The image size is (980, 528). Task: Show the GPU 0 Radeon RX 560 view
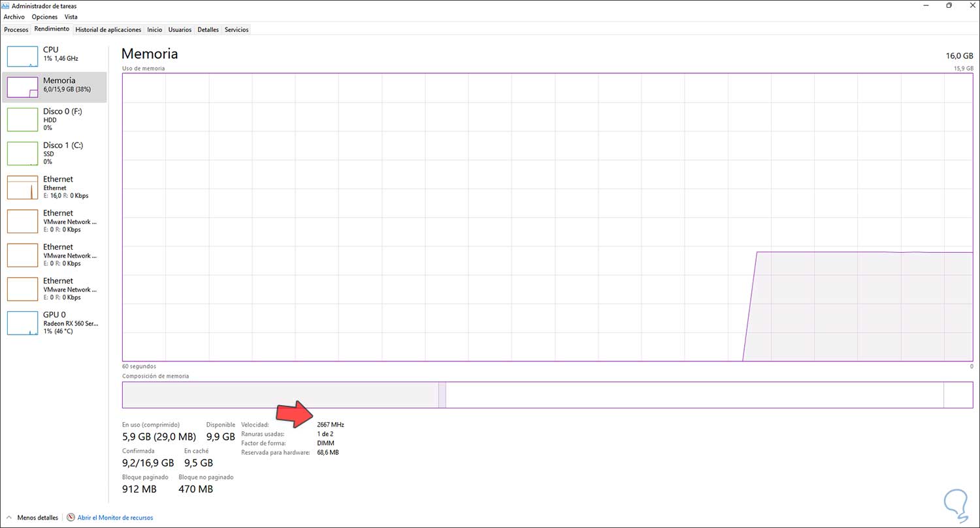coord(55,323)
